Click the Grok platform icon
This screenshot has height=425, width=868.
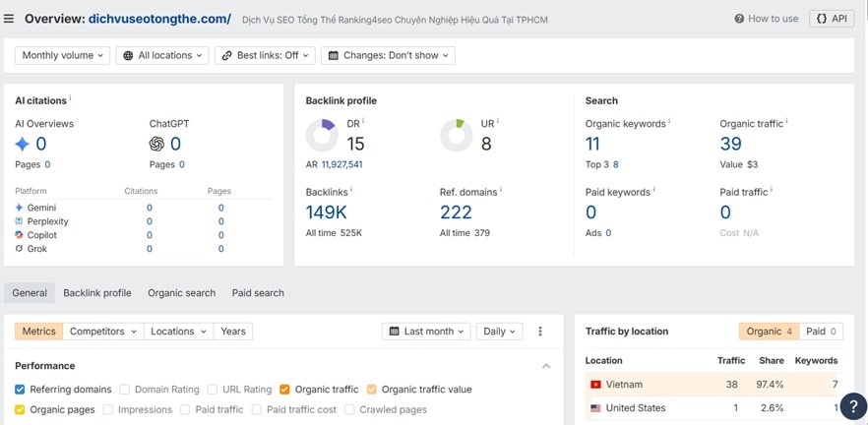20,249
